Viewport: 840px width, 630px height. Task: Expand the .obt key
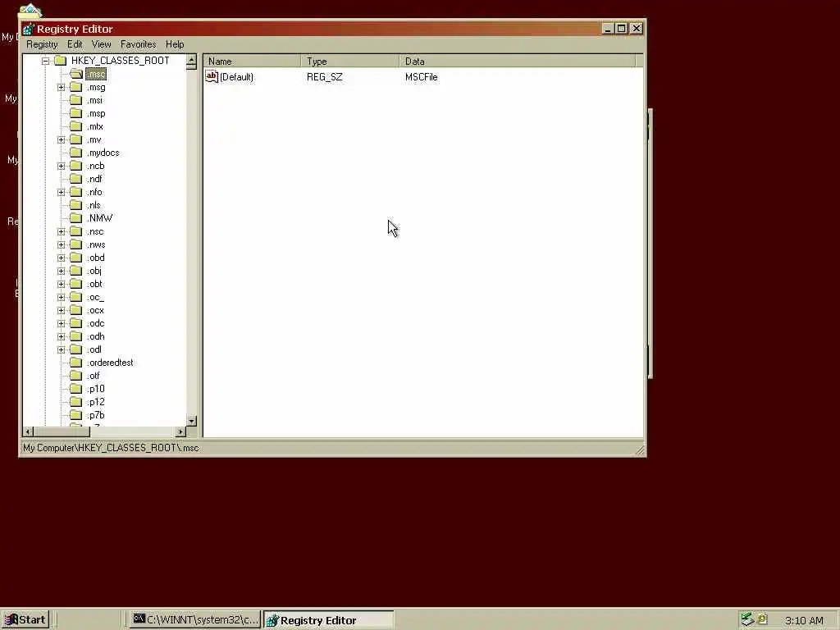(x=61, y=285)
